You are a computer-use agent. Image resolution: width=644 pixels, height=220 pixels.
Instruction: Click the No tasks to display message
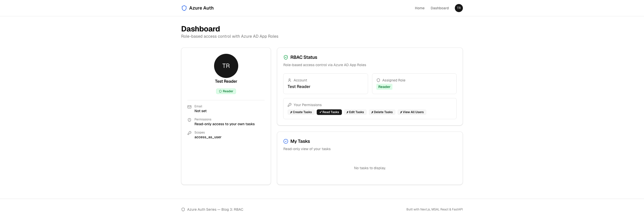(x=370, y=168)
